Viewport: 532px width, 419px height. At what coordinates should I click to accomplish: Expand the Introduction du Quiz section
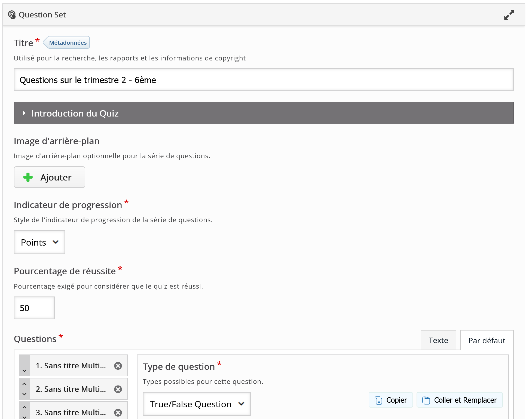(x=264, y=113)
